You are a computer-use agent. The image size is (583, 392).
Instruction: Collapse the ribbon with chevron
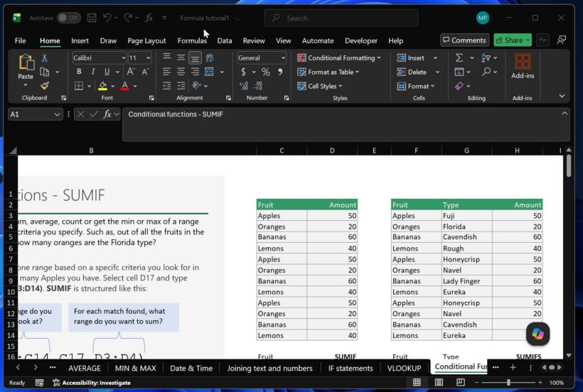562,96
